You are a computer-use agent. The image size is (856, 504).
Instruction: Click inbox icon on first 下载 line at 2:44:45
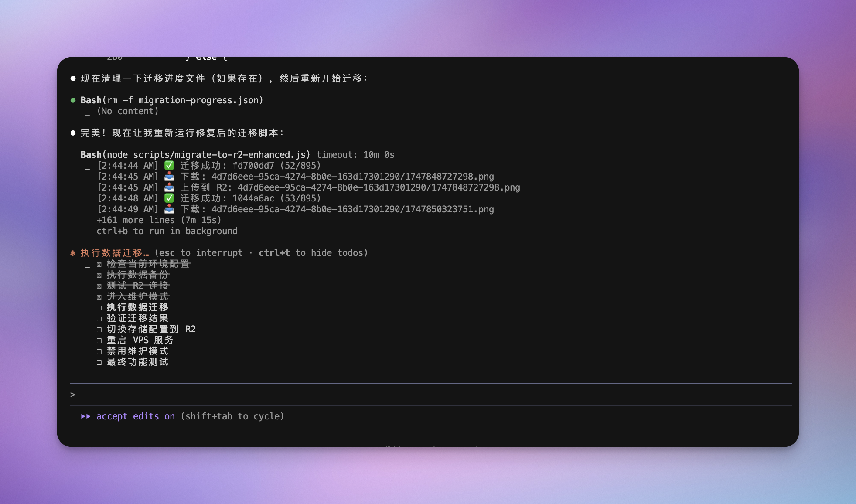[x=169, y=177]
